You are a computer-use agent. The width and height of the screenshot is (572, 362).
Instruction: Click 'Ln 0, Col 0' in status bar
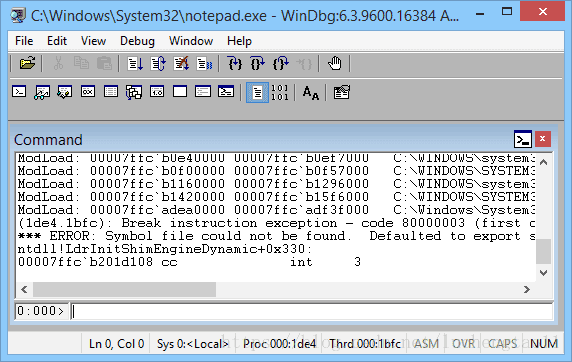click(116, 344)
